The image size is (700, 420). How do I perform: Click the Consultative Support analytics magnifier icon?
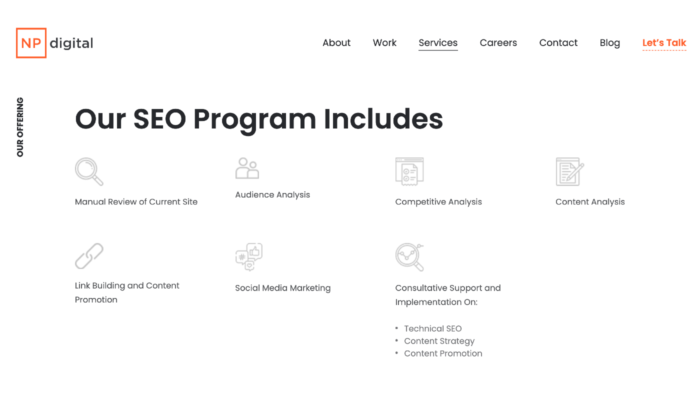click(x=409, y=257)
